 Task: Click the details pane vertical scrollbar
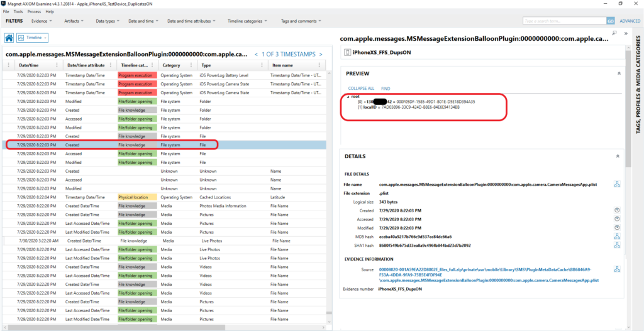click(628, 109)
